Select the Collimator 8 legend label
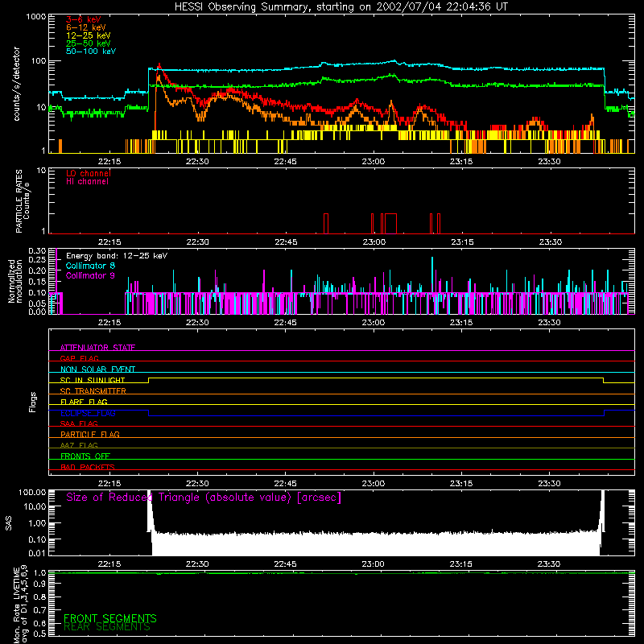 [x=90, y=266]
